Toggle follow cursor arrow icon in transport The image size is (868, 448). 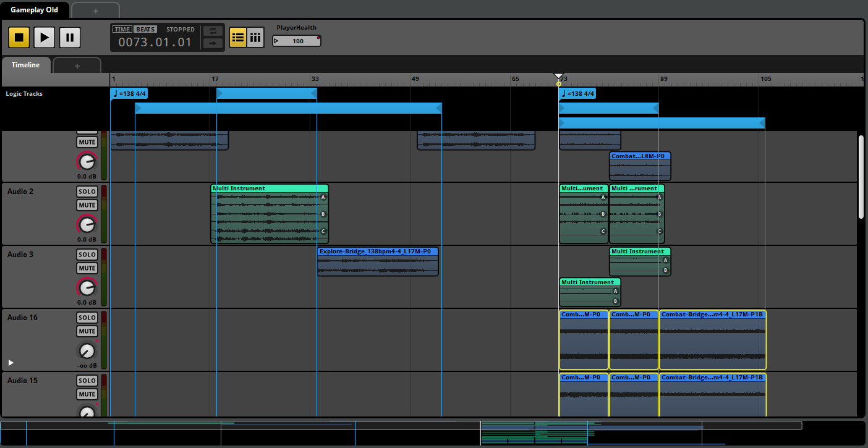[213, 43]
